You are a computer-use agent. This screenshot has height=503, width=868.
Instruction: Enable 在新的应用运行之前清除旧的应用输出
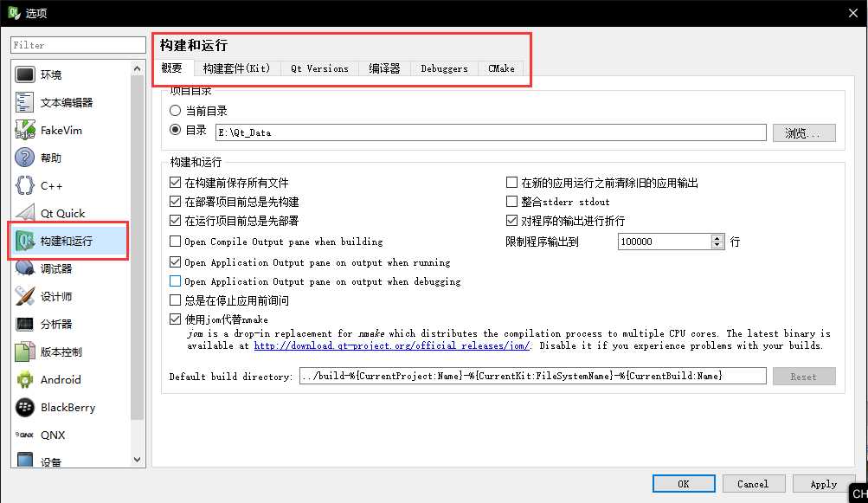pos(511,183)
